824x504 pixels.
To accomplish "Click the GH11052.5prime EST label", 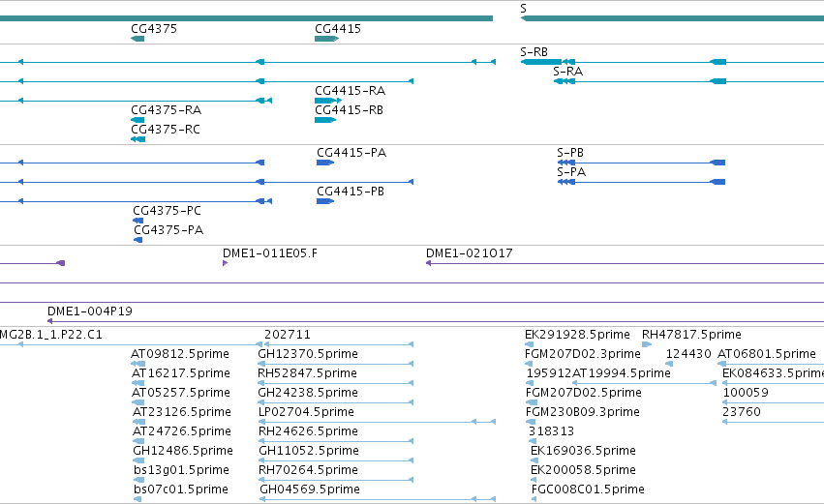I will point(309,452).
